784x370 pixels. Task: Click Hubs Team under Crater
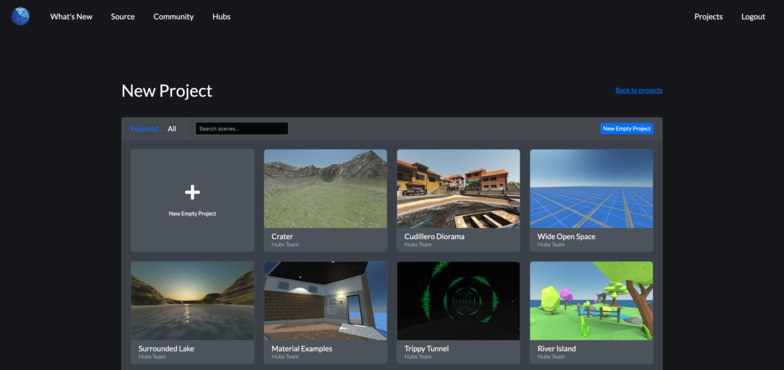(285, 245)
